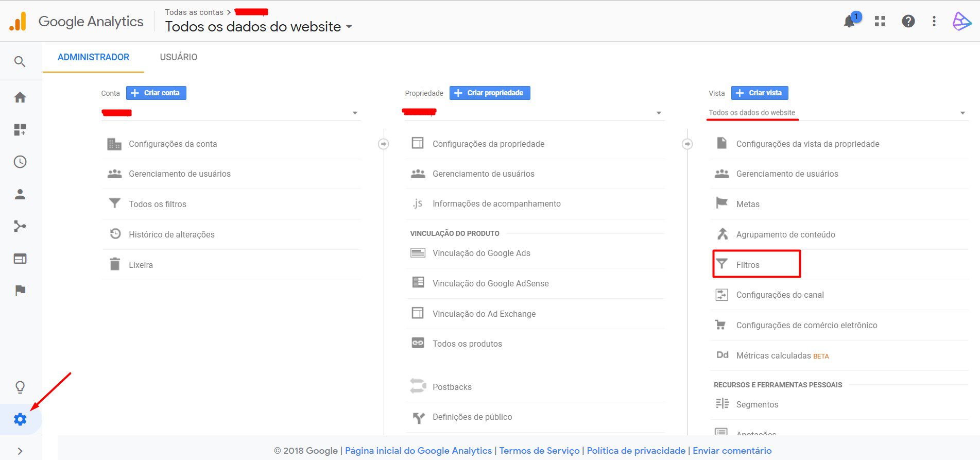Click the Metas flag icon
The width and height of the screenshot is (980, 460).
coord(722,203)
